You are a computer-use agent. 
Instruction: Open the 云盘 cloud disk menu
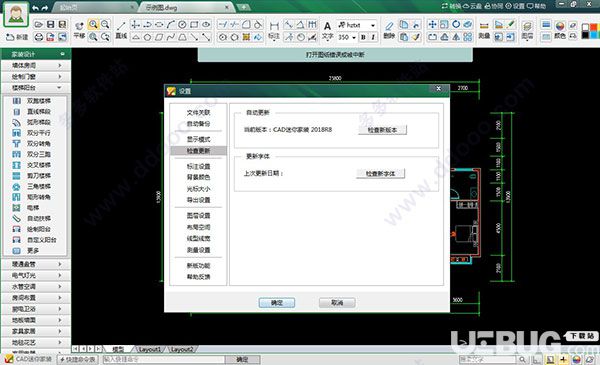[472, 6]
